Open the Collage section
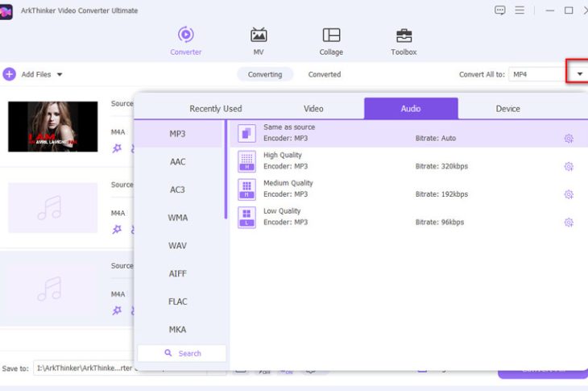588x391 pixels. [x=331, y=41]
